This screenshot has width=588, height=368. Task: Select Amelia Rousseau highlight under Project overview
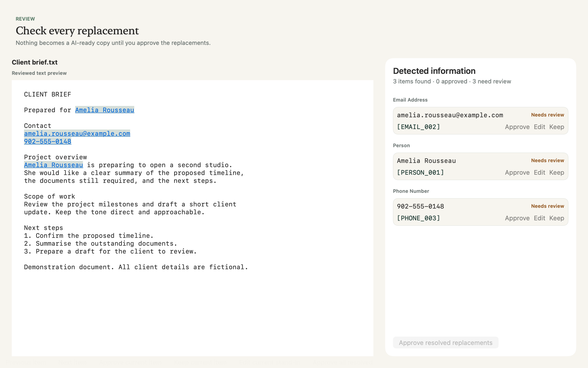53,165
